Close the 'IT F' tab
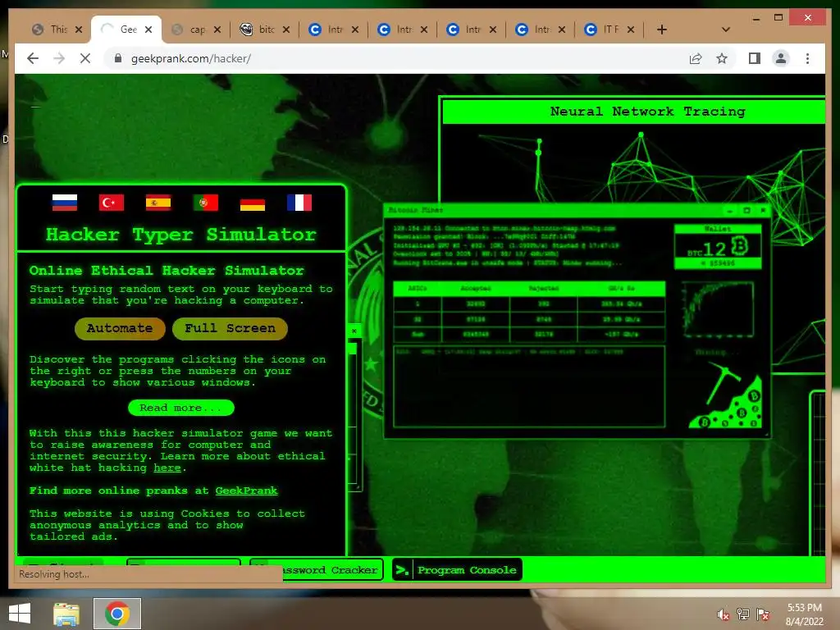840x630 pixels. pos(631,30)
